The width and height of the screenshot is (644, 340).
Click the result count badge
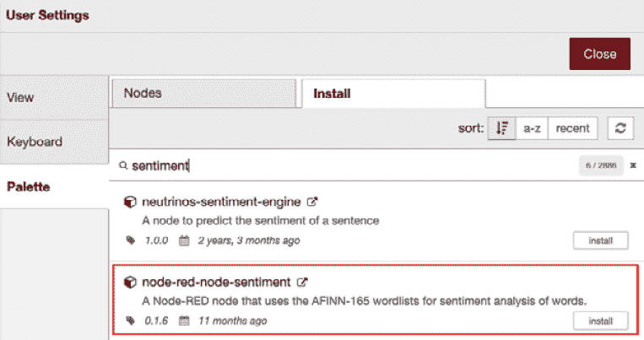point(601,165)
